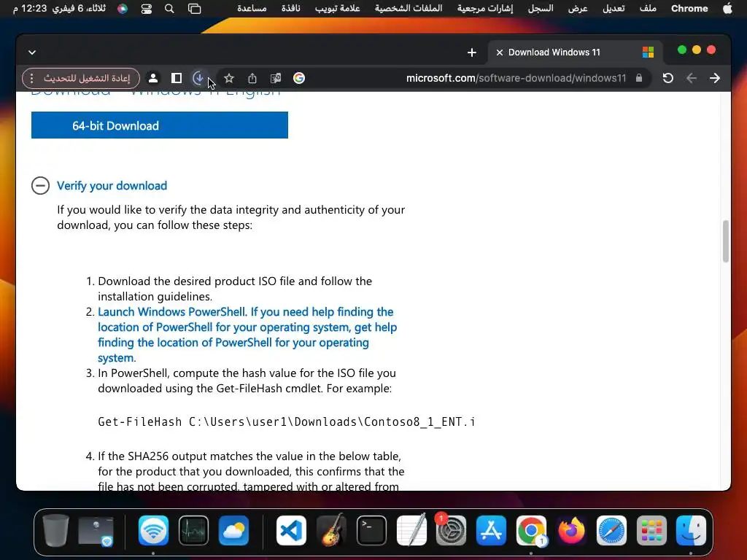Open System Settings from the dock
The image size is (747, 560).
[x=451, y=530]
